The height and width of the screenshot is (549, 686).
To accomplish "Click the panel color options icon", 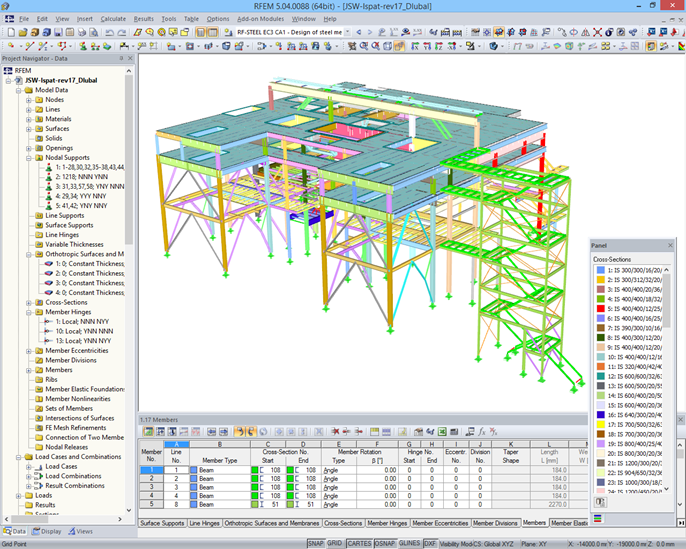I will 600,502.
